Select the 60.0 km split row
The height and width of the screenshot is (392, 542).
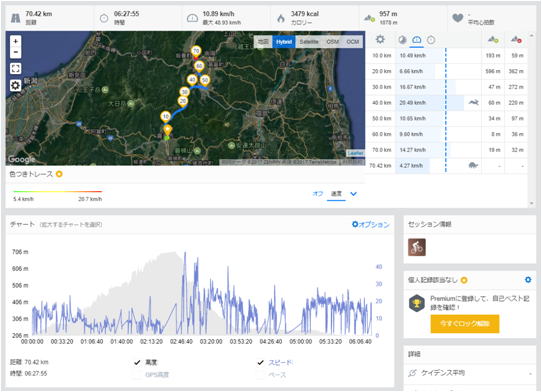[x=448, y=134]
